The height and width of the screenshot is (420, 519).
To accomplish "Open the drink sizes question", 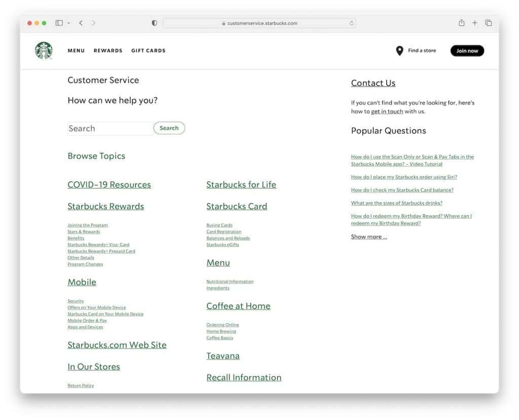I will (x=396, y=203).
